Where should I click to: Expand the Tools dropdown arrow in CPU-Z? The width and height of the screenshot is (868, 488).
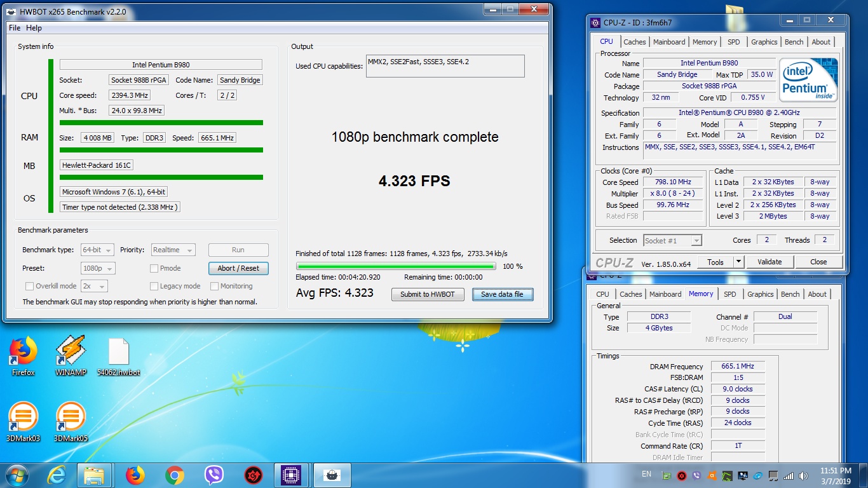(x=738, y=262)
